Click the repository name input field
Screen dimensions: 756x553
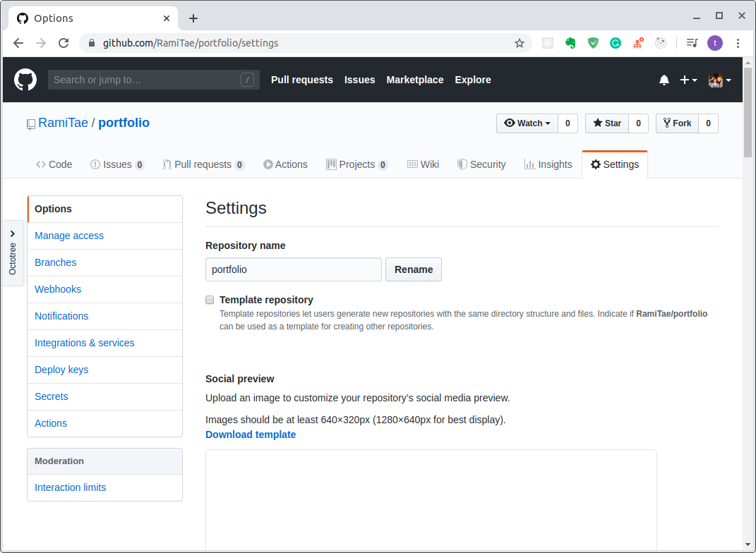[x=294, y=269]
